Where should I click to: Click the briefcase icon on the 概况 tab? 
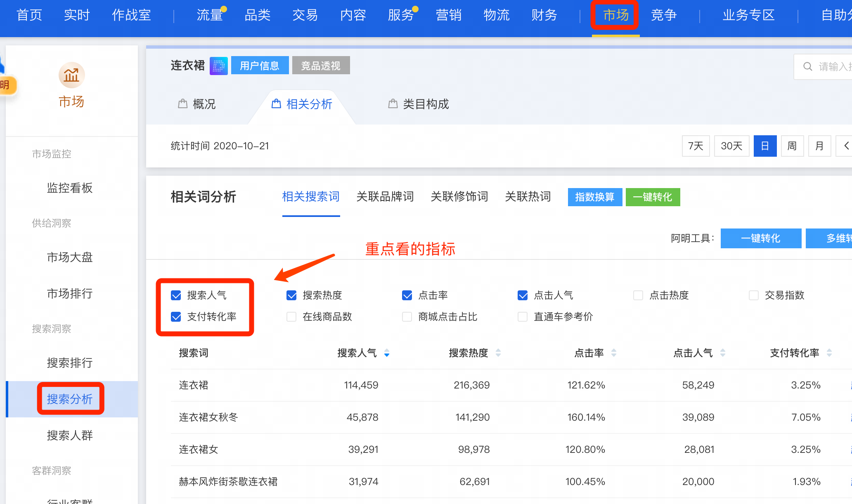(x=183, y=104)
